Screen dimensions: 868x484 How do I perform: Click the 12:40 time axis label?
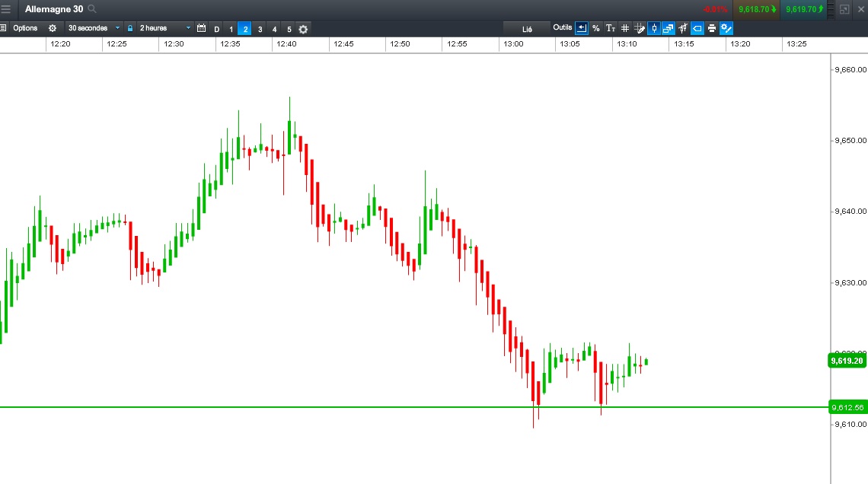(x=287, y=43)
